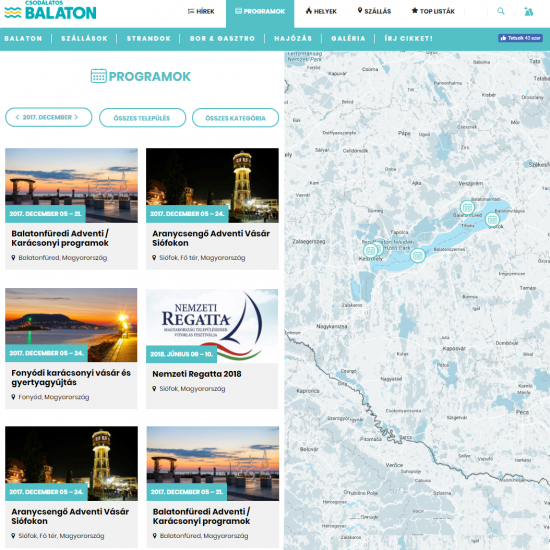The image size is (550, 550).
Task: Open the Helyek menu item
Action: [321, 11]
